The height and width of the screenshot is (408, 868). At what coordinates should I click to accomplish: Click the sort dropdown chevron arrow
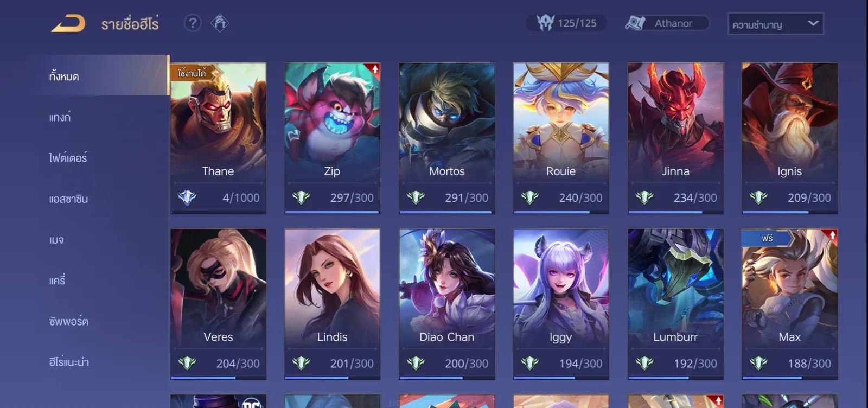813,23
